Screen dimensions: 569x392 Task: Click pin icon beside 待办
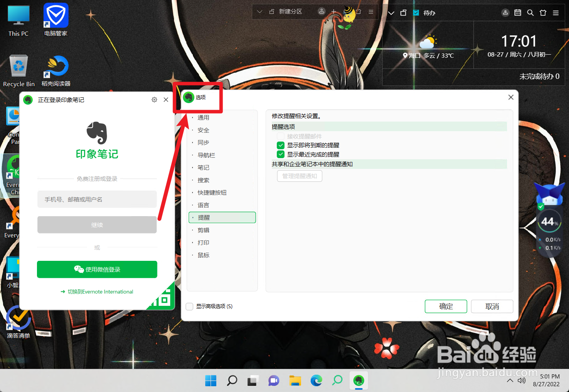[x=403, y=13]
